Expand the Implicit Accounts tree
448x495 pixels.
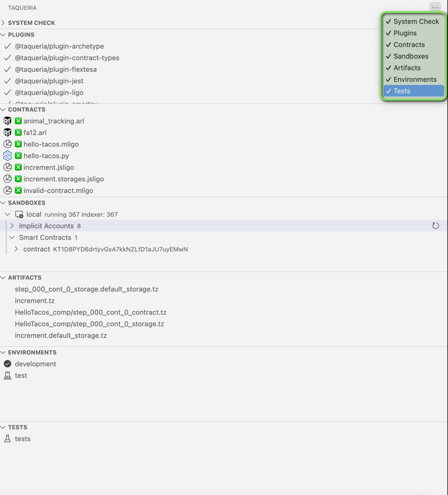[x=12, y=226]
